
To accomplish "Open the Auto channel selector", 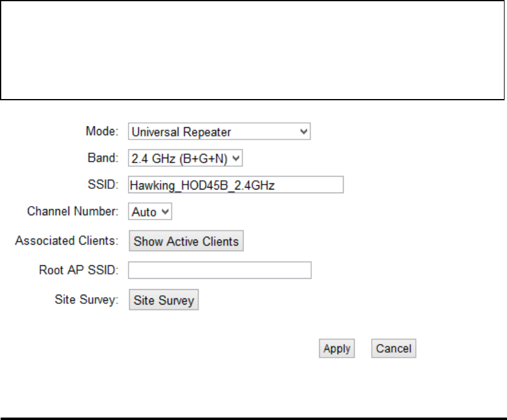I will 150,212.
